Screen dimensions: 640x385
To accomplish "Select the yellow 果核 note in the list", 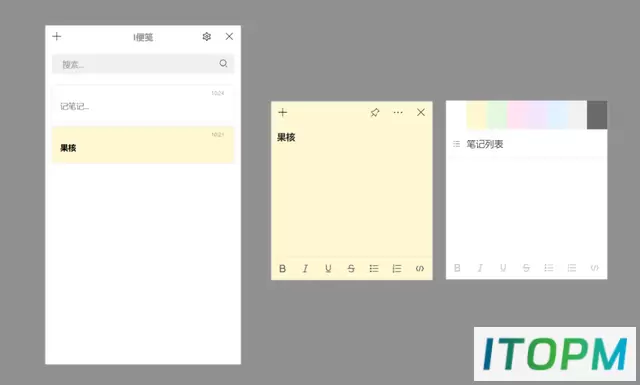I will (143, 145).
